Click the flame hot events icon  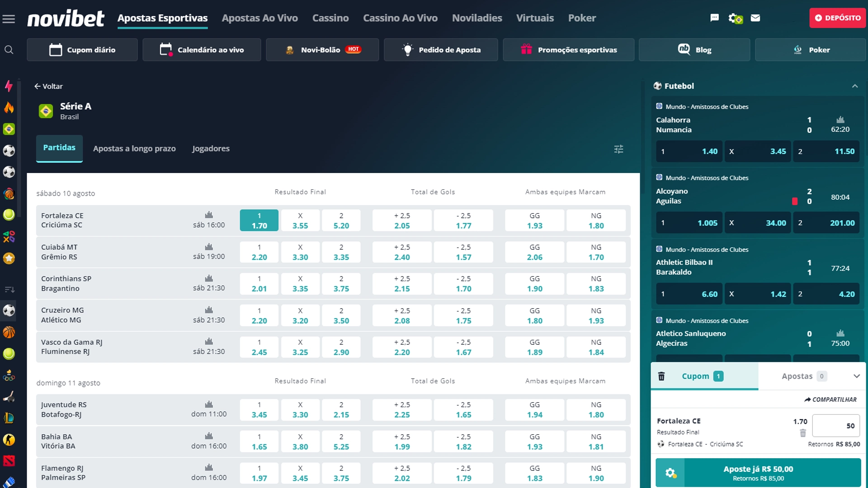pyautogui.click(x=9, y=108)
